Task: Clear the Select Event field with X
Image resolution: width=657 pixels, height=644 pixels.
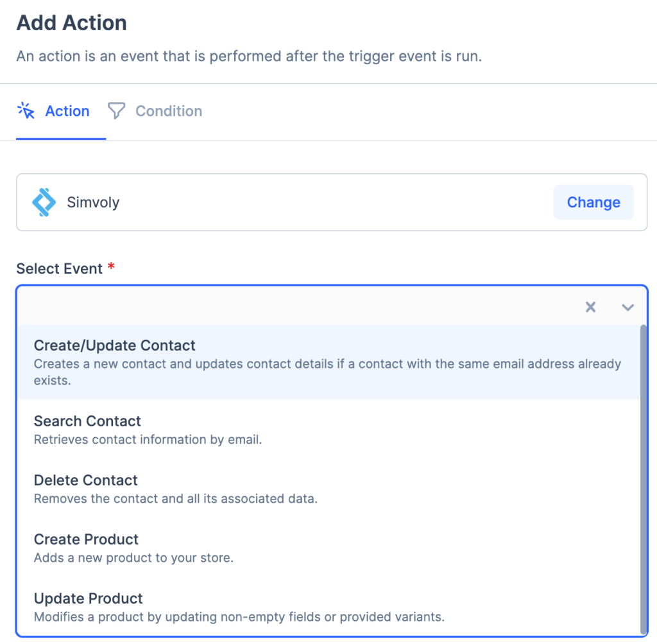Action: click(590, 308)
